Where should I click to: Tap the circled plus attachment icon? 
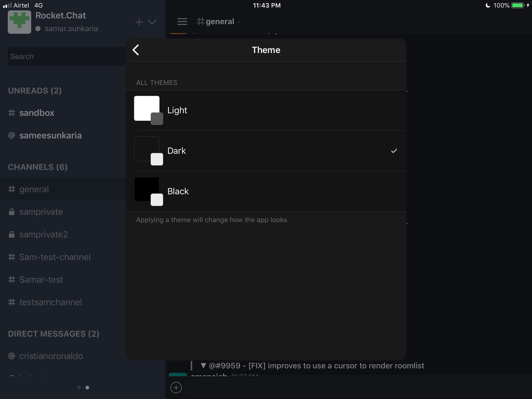click(176, 388)
